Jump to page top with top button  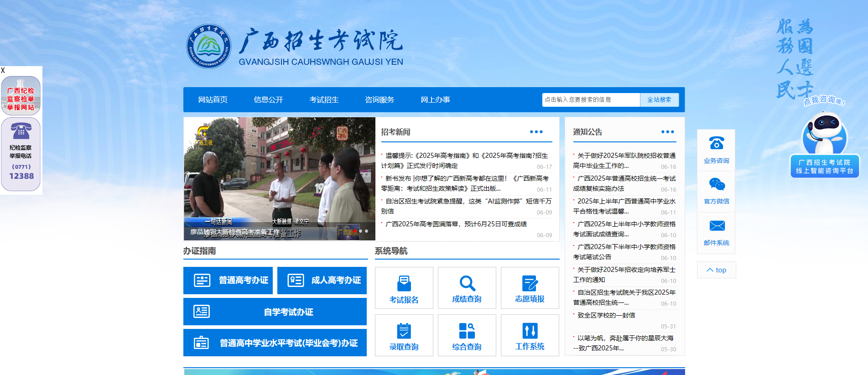[x=716, y=270]
